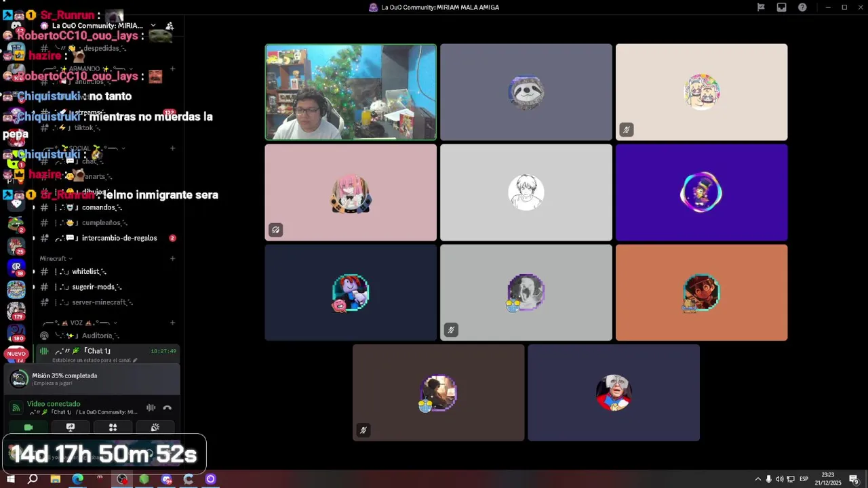The width and height of the screenshot is (868, 488).
Task: Open Microsoft Edge from taskbar
Action: [77, 479]
